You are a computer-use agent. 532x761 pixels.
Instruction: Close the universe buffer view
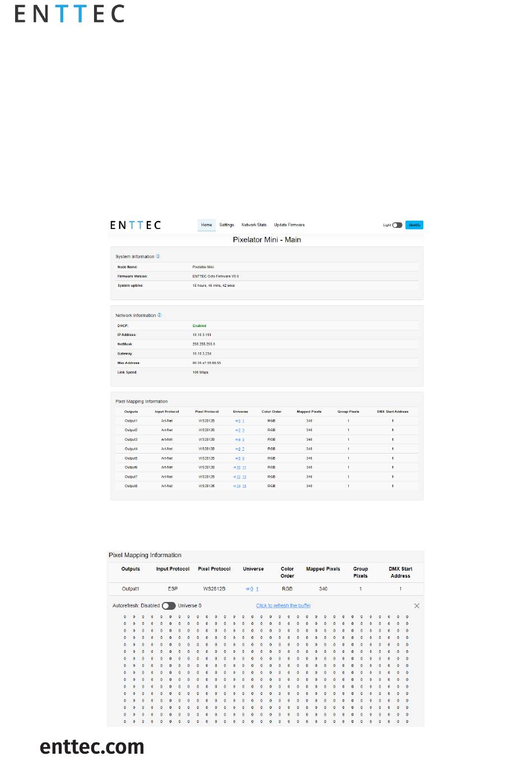(417, 606)
